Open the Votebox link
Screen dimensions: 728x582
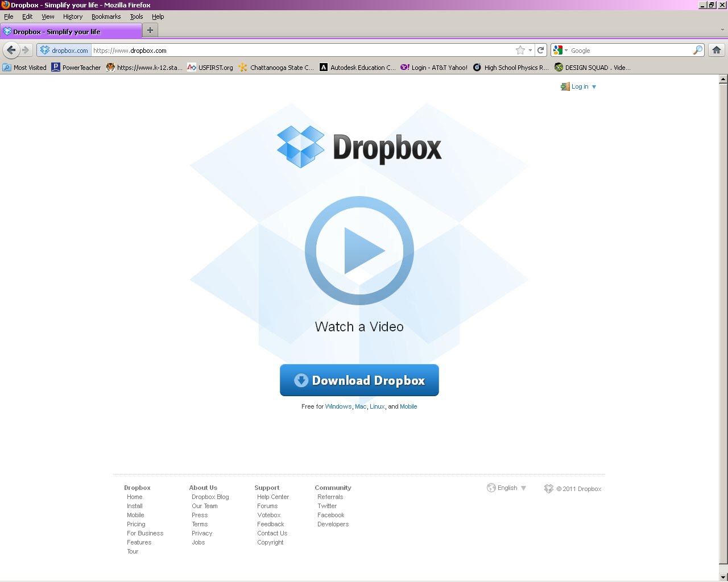(269, 515)
